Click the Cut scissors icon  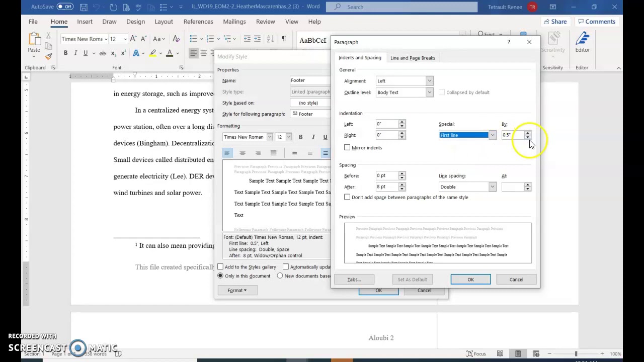[48, 36]
